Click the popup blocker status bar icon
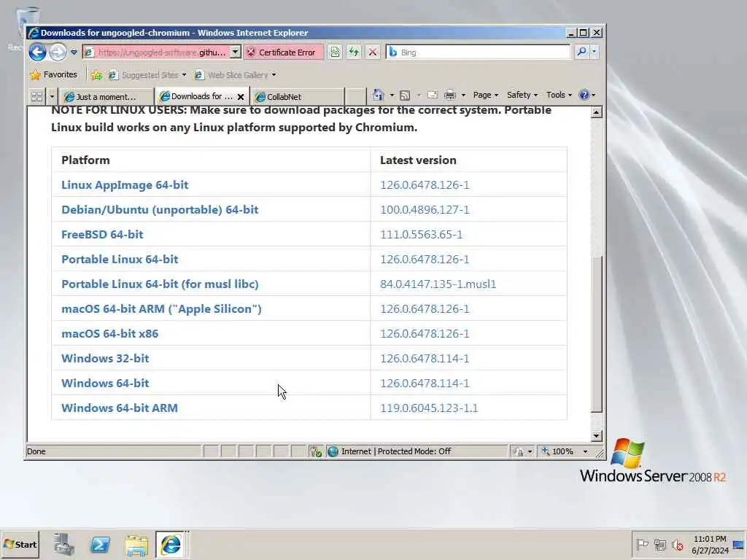Screen dimensions: 747x560 tap(315, 451)
